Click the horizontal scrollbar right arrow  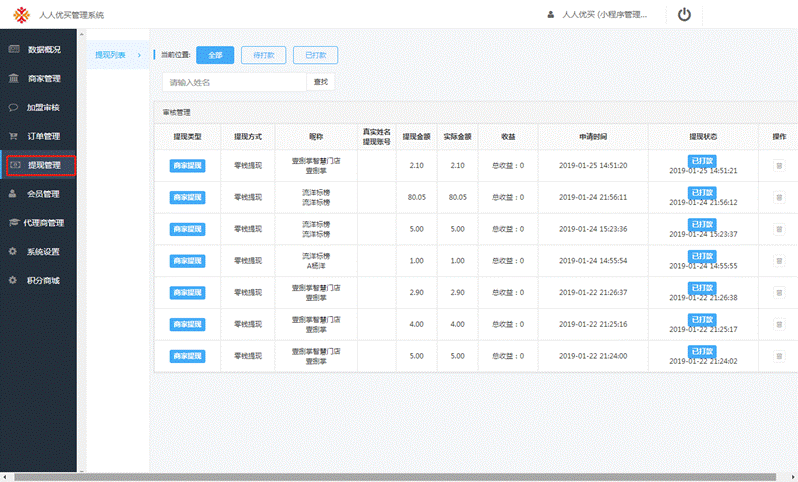pos(793,477)
